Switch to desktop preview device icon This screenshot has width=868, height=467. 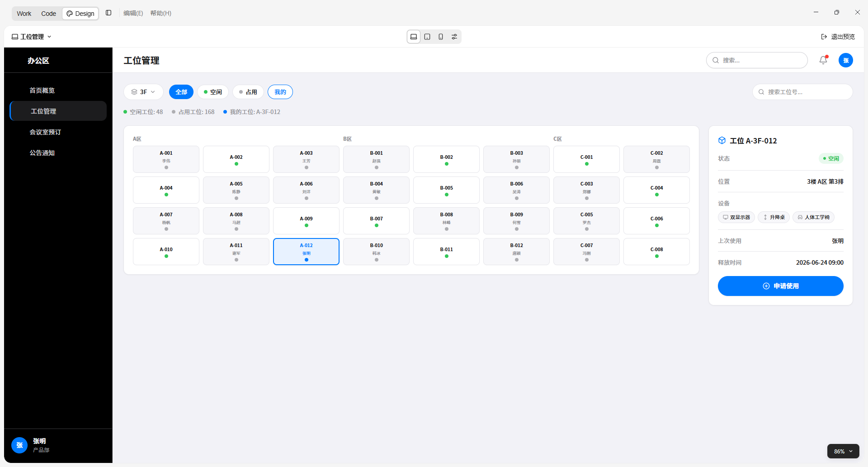coord(414,37)
